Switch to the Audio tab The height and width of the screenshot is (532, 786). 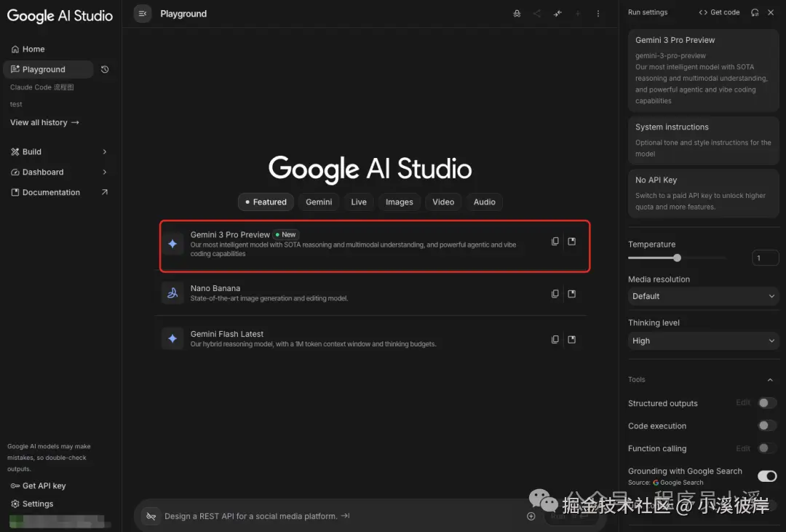pos(484,202)
